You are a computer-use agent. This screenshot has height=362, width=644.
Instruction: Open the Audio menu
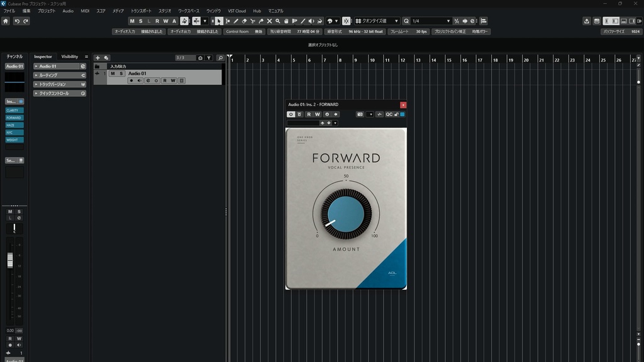click(68, 11)
